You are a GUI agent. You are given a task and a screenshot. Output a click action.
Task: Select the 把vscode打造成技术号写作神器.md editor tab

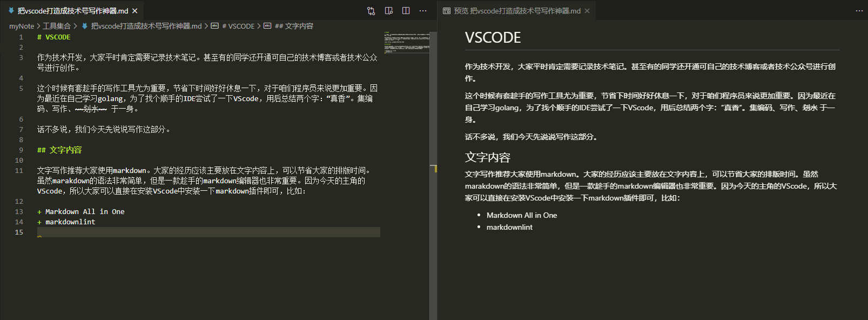click(73, 11)
